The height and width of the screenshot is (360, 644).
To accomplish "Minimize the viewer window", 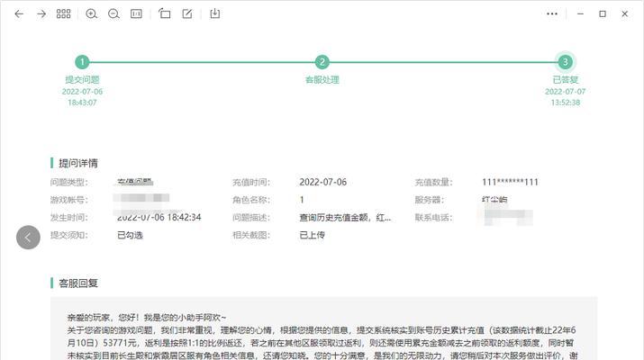I will 580,14.
